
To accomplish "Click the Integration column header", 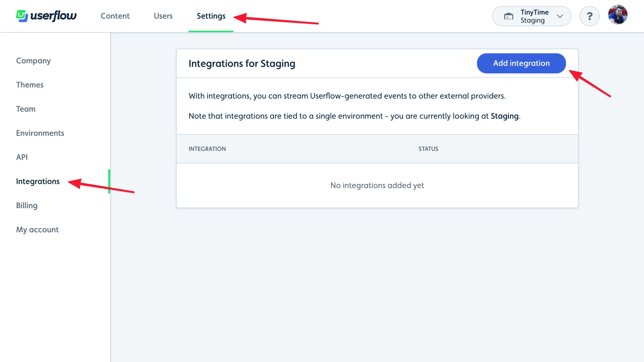I will tap(207, 149).
